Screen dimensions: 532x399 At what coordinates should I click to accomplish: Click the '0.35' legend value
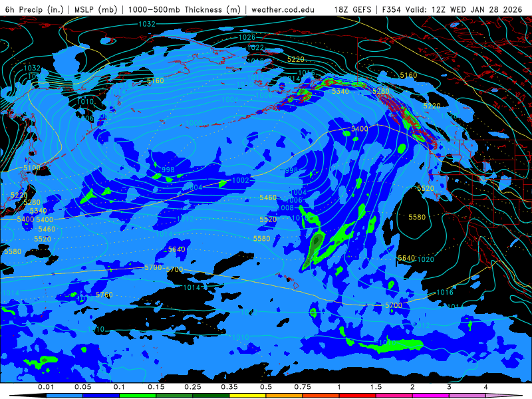(229, 387)
